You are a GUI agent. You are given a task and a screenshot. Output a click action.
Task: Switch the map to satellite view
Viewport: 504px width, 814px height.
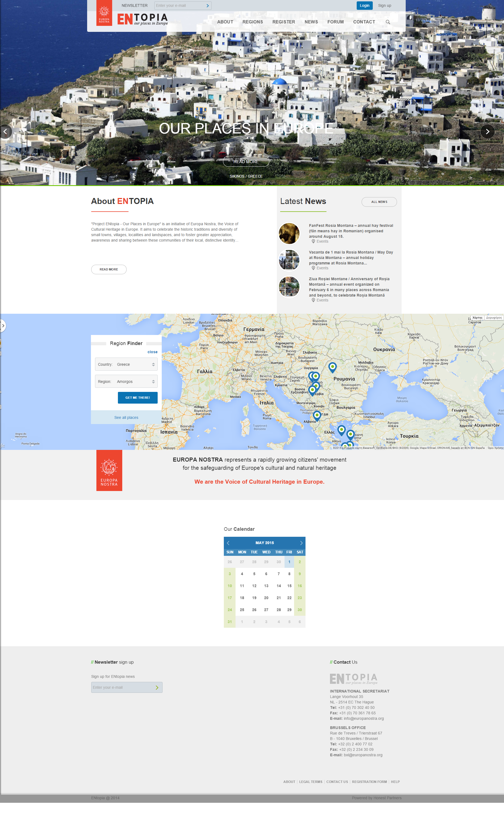[x=494, y=318]
